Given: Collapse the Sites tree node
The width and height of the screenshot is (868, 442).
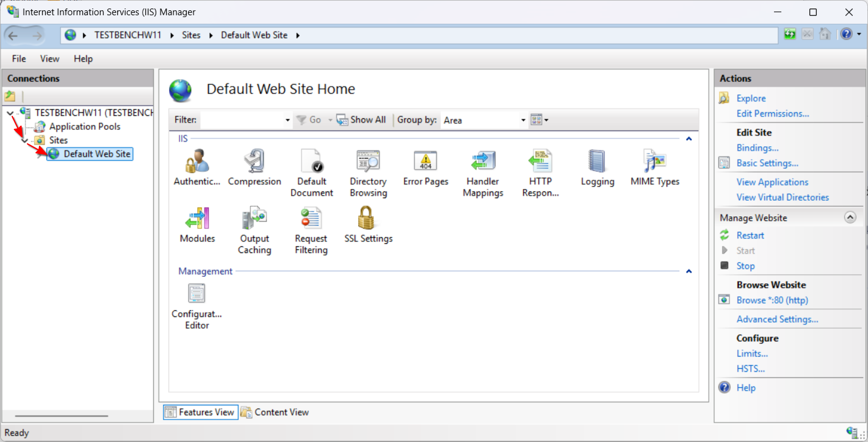Looking at the screenshot, I should pyautogui.click(x=24, y=140).
